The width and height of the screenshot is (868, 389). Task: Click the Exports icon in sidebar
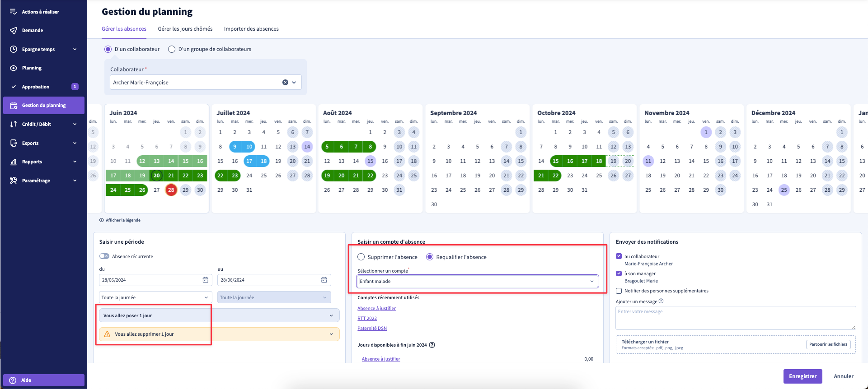coord(14,143)
